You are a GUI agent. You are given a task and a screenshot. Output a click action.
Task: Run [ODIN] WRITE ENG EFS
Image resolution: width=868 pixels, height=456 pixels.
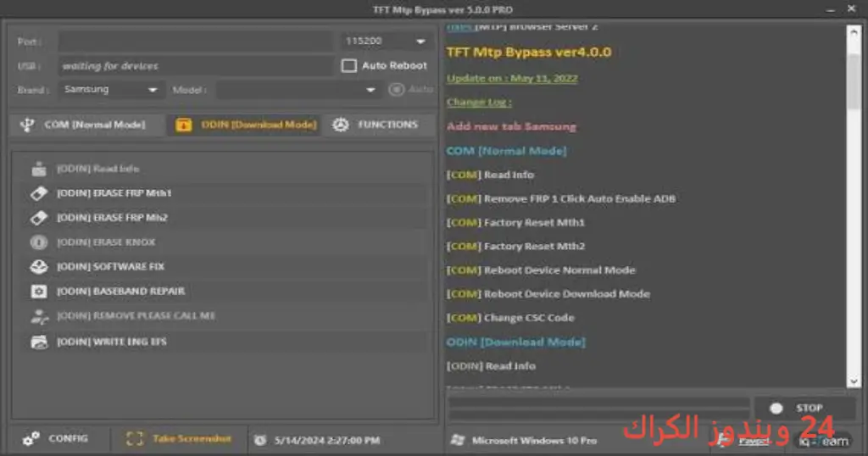(224, 342)
